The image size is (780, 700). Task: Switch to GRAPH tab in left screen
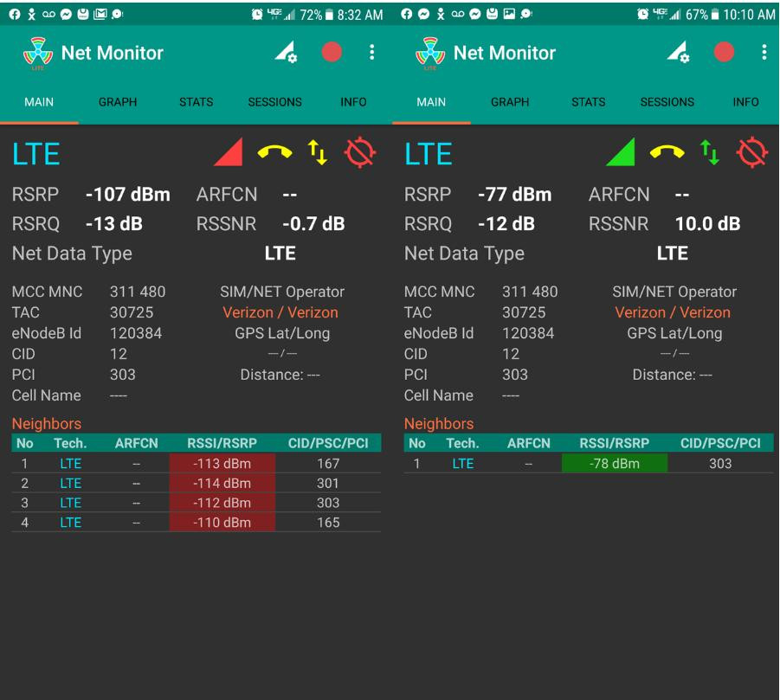(x=118, y=102)
